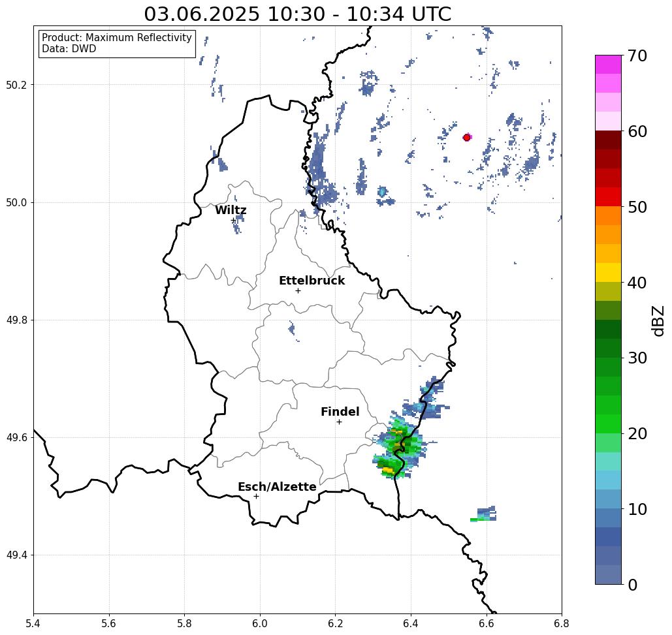Click the plus marker below Findel

[x=339, y=422]
